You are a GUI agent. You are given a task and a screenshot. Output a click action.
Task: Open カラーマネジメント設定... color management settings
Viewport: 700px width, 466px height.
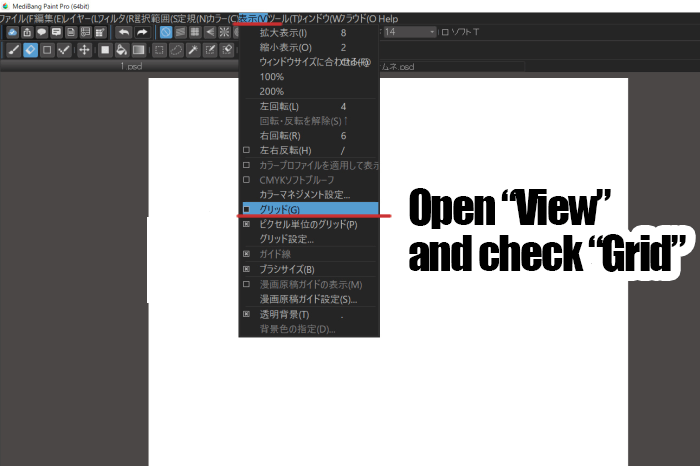309,195
